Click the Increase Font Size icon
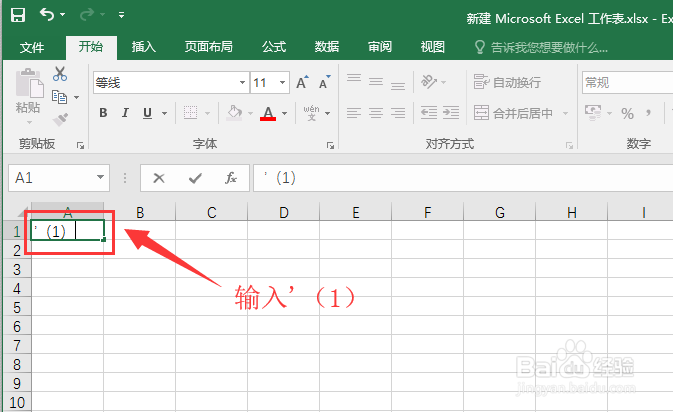This screenshot has width=673, height=412. 303,82
